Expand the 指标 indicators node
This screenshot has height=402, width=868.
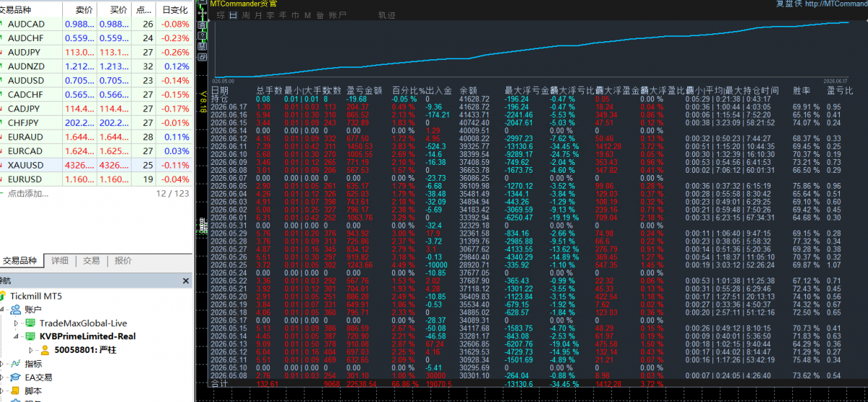point(1,364)
